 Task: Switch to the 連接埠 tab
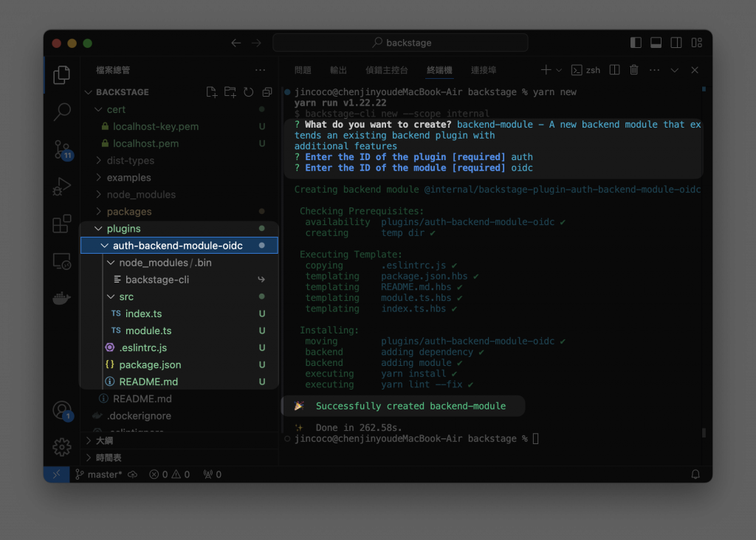click(x=484, y=70)
